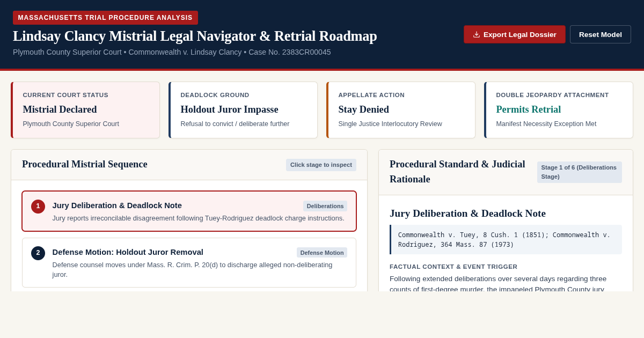This screenshot has height=338, width=644.
Task: Click 'Manifest Necessity Exception Met' text
Action: click(x=546, y=124)
